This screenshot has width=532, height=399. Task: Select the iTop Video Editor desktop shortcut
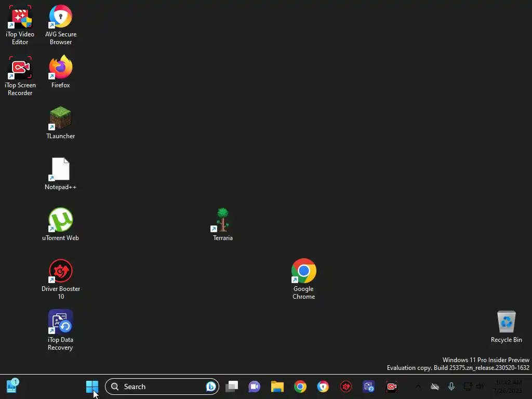coord(20,25)
